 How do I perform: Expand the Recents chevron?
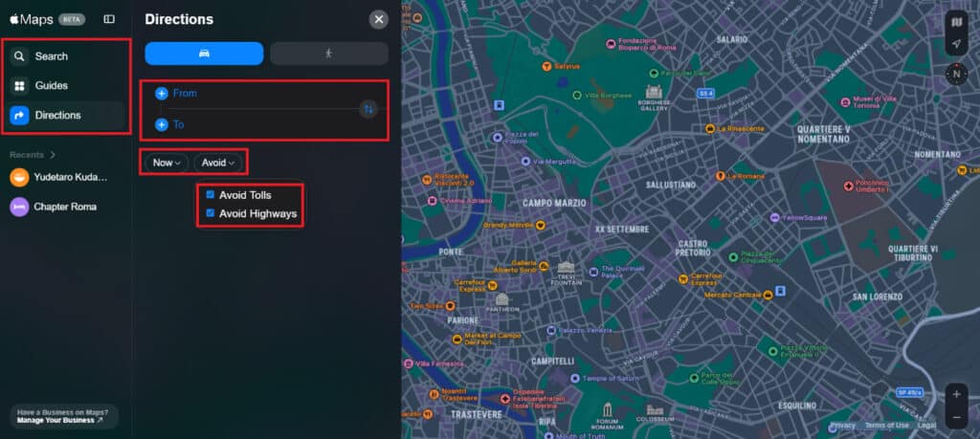coord(53,155)
